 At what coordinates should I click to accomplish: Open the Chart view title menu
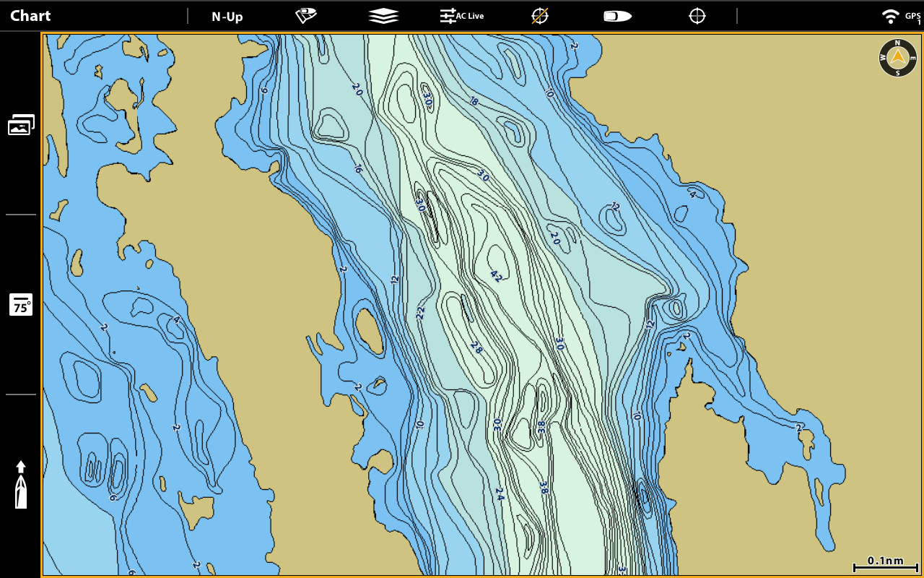(30, 16)
